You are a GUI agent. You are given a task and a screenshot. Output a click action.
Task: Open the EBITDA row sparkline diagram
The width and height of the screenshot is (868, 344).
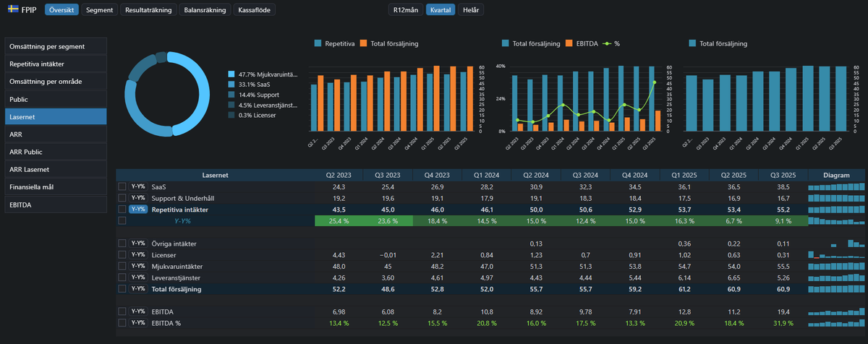tap(837, 311)
